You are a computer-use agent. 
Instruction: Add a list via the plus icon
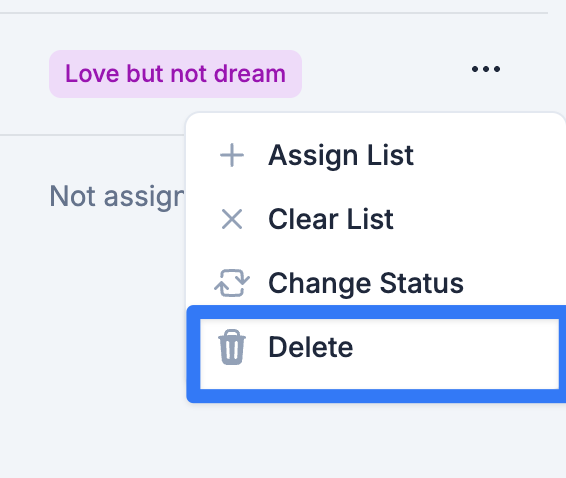tap(232, 155)
